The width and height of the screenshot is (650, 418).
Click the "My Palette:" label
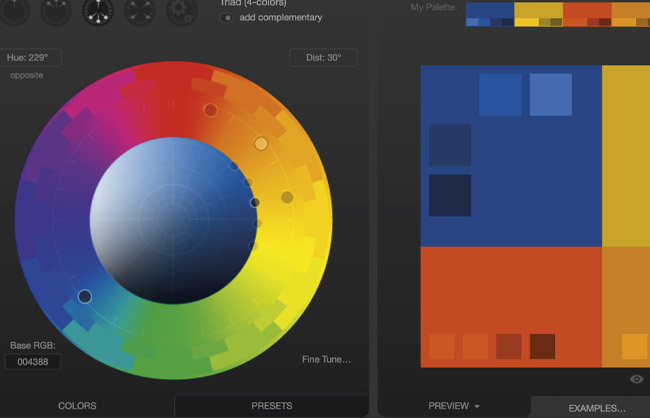(434, 7)
